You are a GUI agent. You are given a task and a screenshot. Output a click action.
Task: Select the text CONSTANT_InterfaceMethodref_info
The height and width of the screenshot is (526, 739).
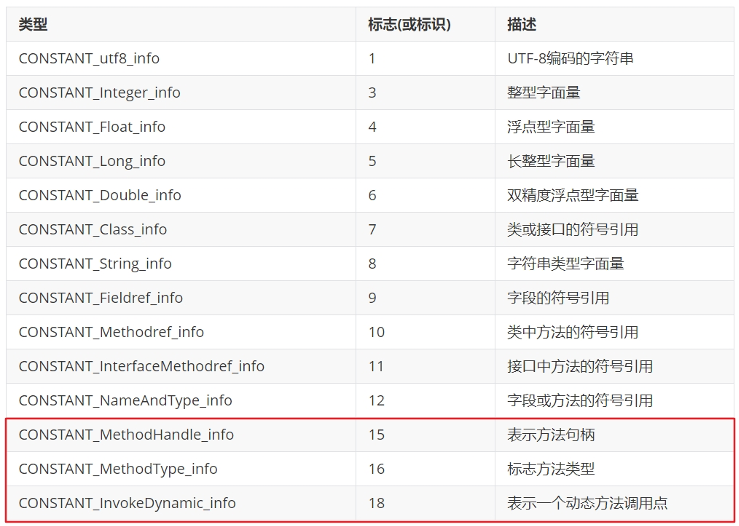pyautogui.click(x=141, y=367)
